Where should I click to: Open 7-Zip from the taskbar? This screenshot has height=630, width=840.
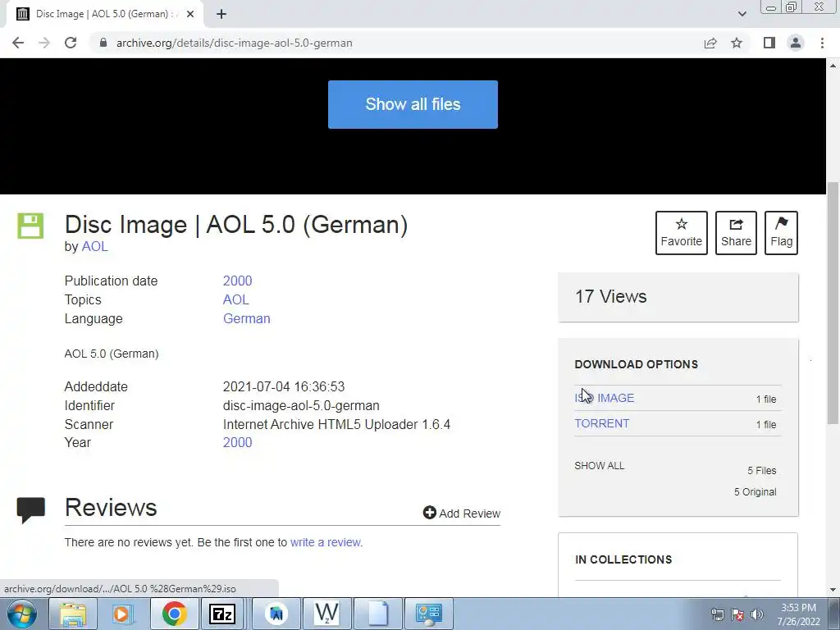(222, 614)
